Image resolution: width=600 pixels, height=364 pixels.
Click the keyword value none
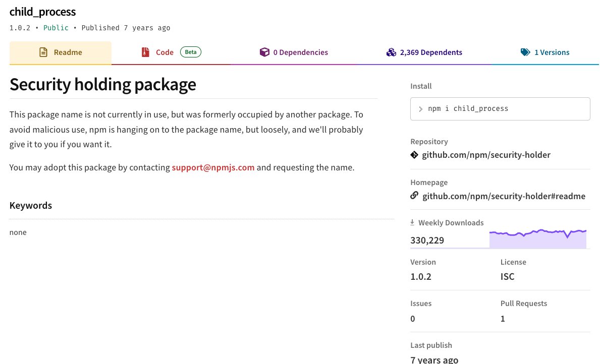18,232
